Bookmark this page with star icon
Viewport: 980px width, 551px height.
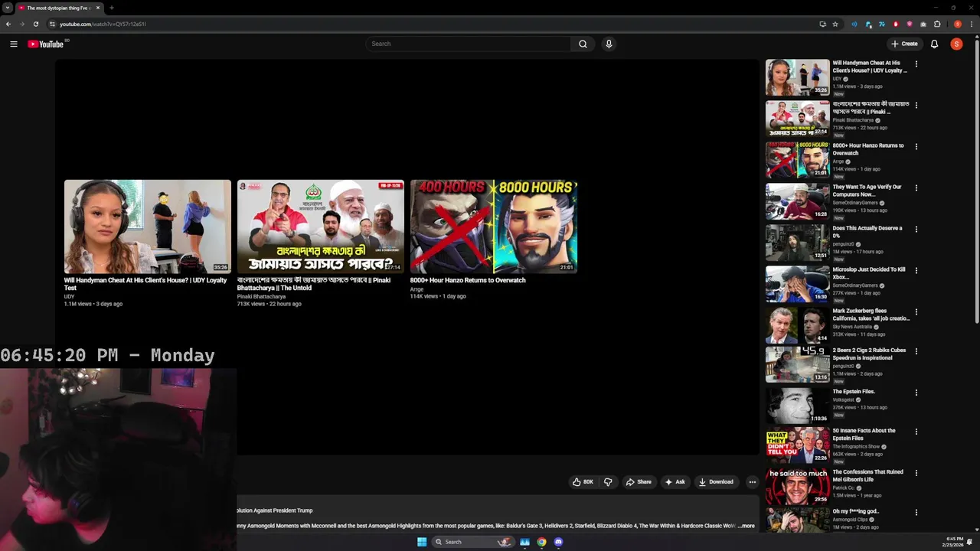(835, 24)
